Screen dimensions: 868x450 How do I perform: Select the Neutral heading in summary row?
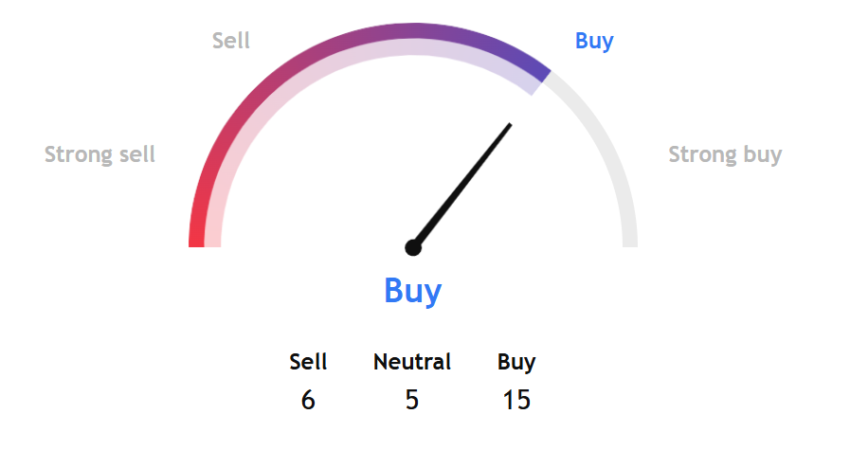coord(412,362)
